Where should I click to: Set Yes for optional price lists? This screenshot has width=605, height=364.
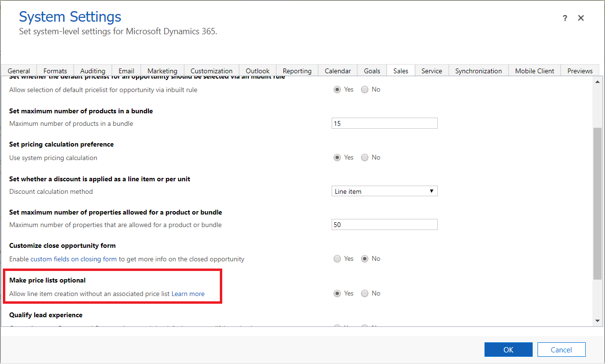(337, 294)
